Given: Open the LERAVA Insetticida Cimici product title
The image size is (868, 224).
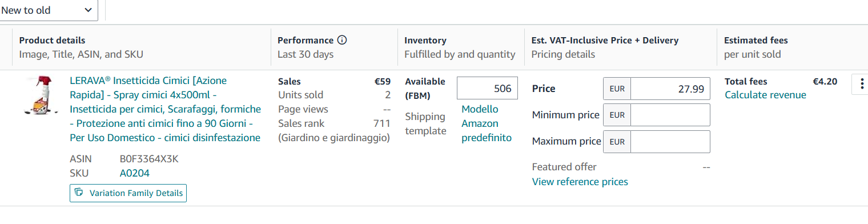Looking at the screenshot, I should (165, 109).
